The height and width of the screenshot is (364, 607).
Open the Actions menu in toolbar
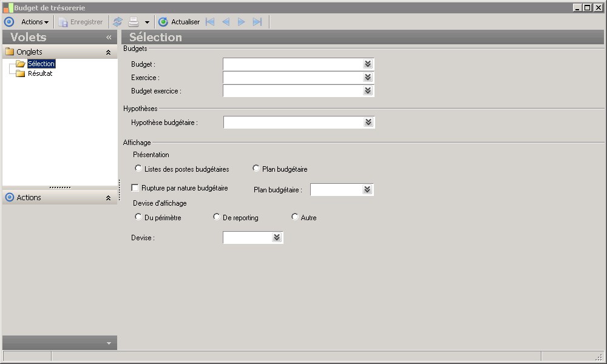[x=35, y=22]
